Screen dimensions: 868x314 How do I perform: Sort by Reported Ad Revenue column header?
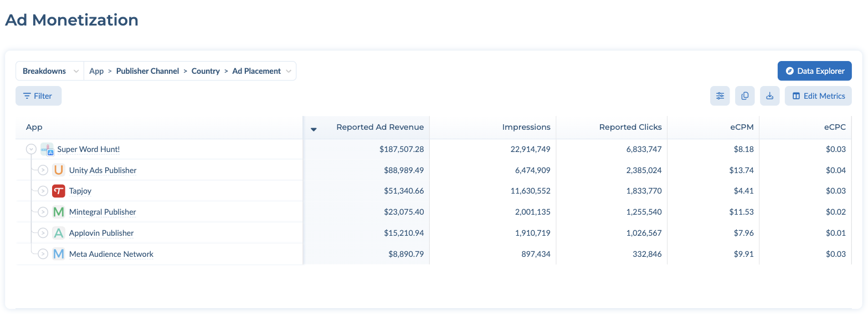(x=380, y=127)
